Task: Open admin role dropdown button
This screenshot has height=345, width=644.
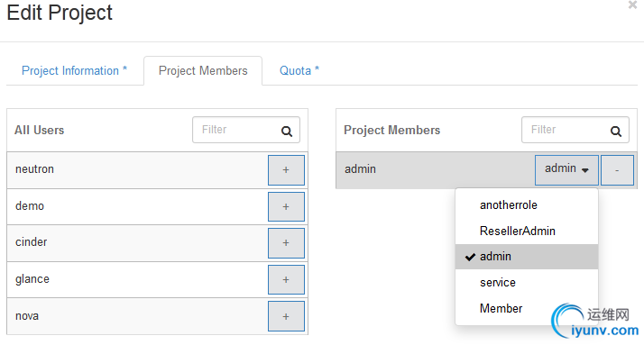Action: (x=566, y=170)
